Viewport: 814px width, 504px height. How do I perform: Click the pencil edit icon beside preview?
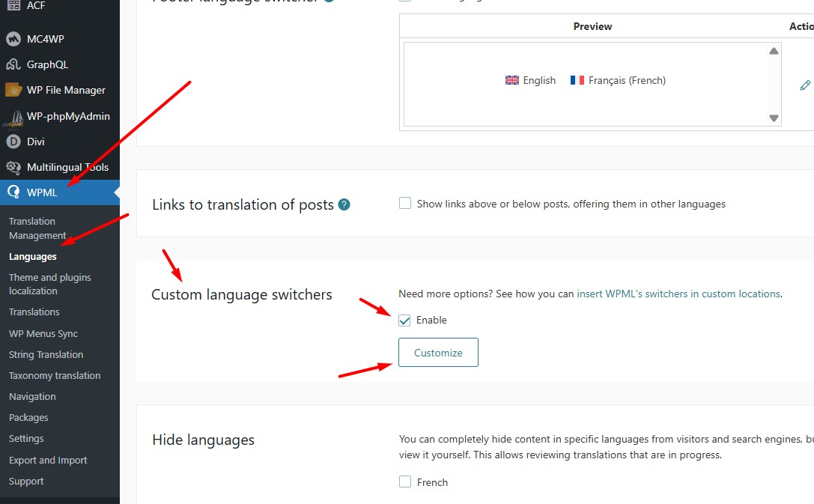point(805,85)
